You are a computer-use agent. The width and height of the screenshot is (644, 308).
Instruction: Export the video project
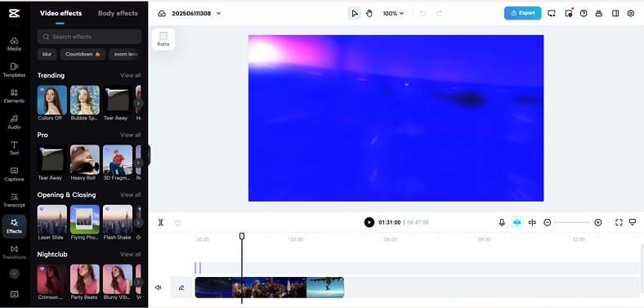(x=522, y=13)
